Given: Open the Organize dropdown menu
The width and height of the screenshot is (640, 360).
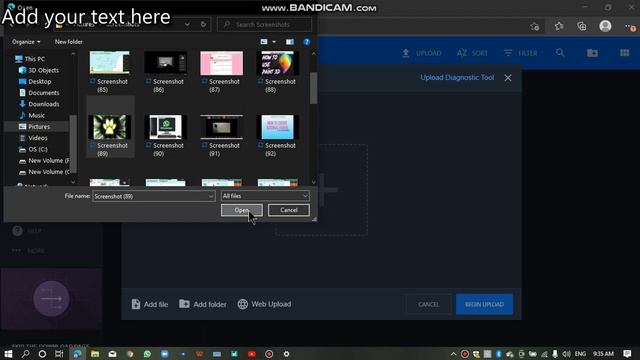Looking at the screenshot, I should (26, 42).
